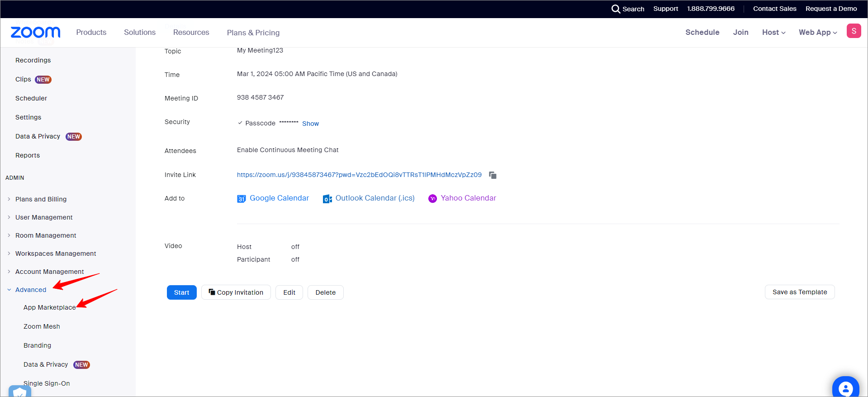868x397 pixels.
Task: Click the meeting ID 938 4587 3467
Action: pyautogui.click(x=261, y=97)
